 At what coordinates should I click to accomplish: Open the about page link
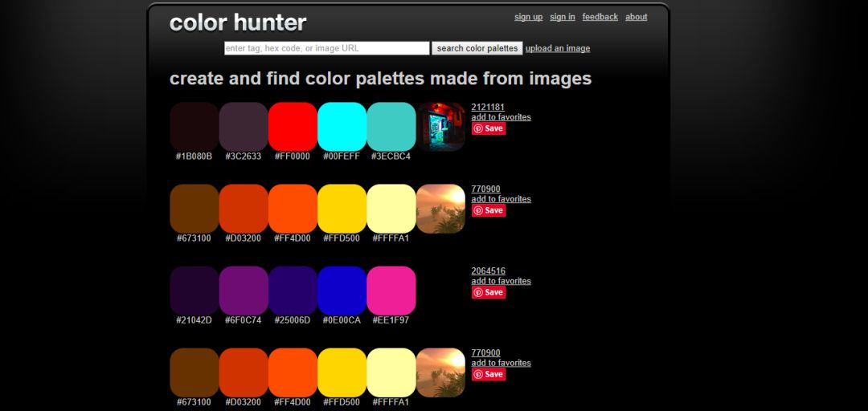point(636,17)
